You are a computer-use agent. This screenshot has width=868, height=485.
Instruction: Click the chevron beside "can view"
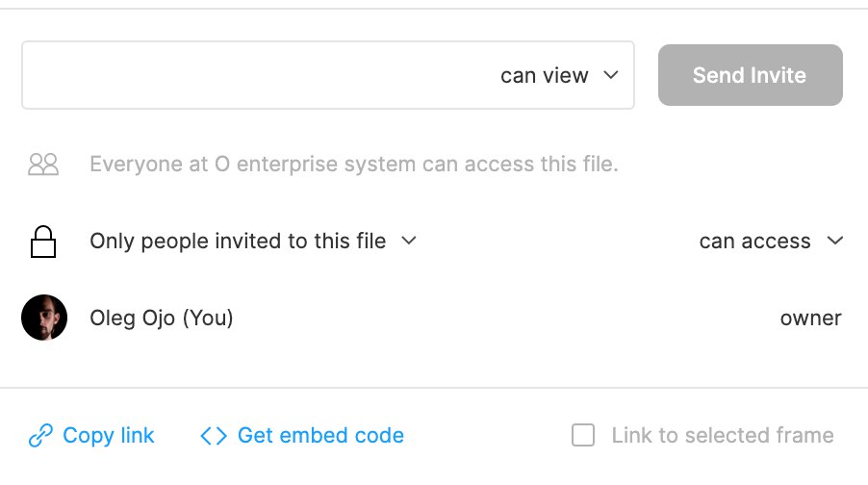point(610,75)
